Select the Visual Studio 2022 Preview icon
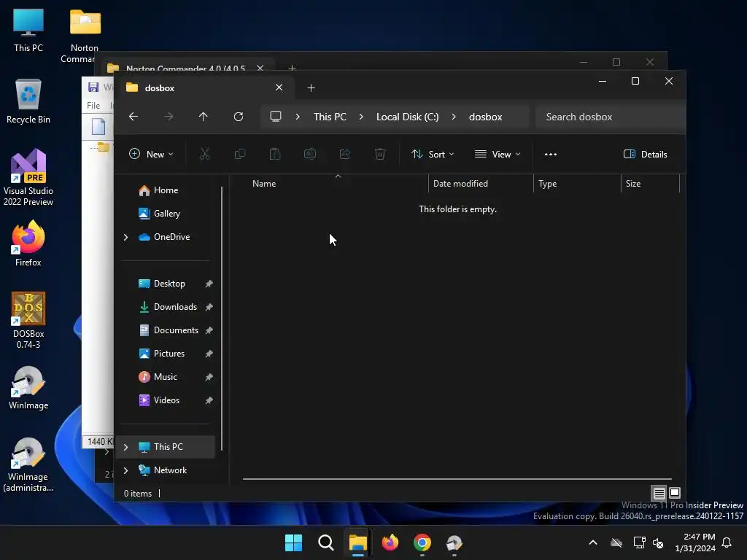Image resolution: width=747 pixels, height=560 pixels. (28, 177)
